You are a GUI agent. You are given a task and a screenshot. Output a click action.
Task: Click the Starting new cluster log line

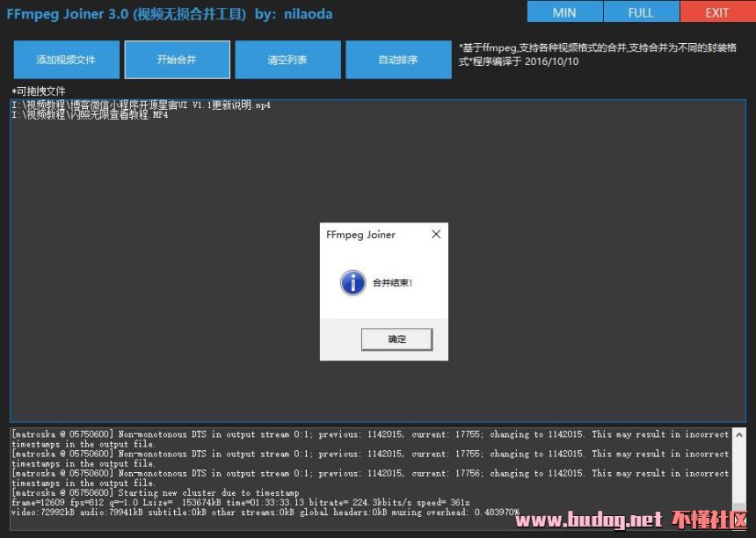coord(156,492)
